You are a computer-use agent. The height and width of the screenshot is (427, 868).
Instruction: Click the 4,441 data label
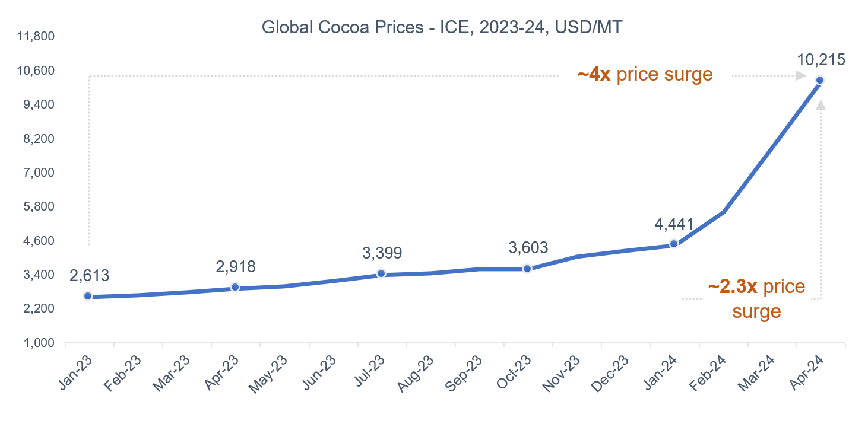pos(674,225)
